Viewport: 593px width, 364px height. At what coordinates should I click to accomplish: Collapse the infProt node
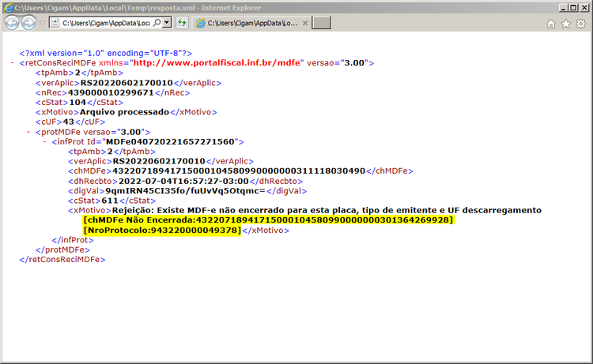(x=44, y=142)
